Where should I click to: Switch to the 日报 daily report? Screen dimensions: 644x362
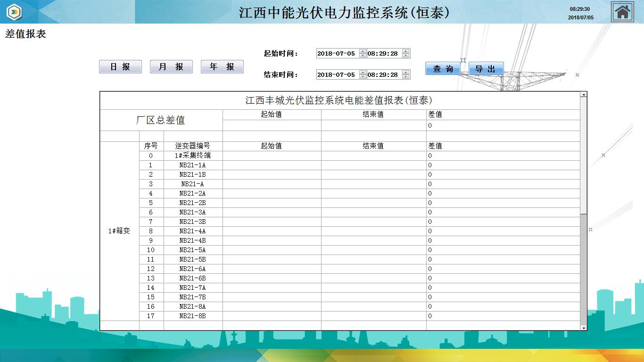[x=120, y=67]
